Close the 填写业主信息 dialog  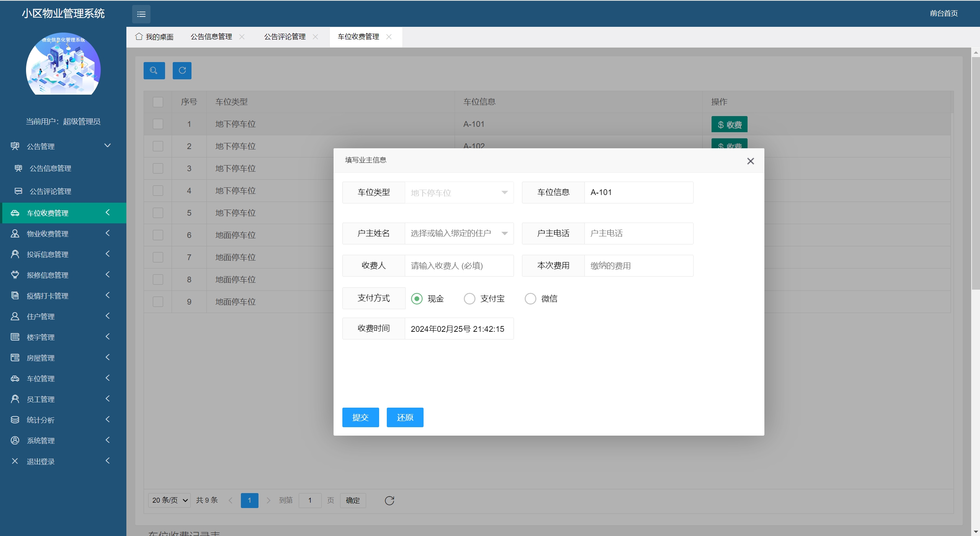[x=750, y=161]
